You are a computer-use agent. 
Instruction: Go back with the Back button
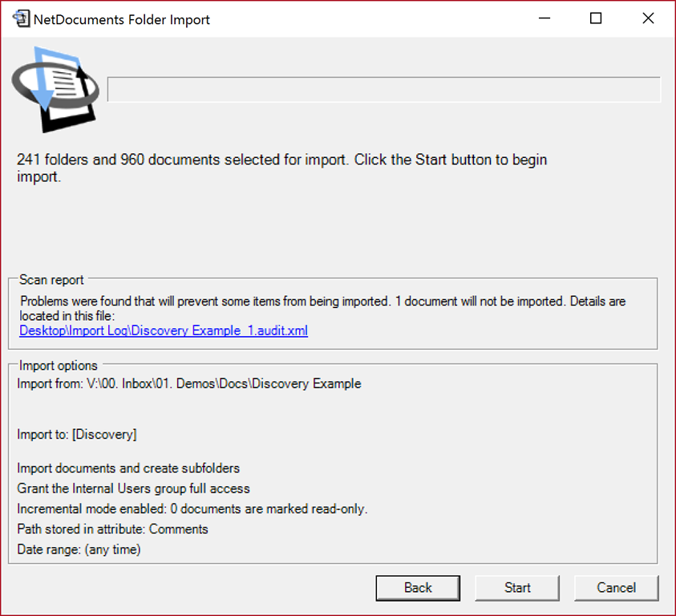(418, 588)
